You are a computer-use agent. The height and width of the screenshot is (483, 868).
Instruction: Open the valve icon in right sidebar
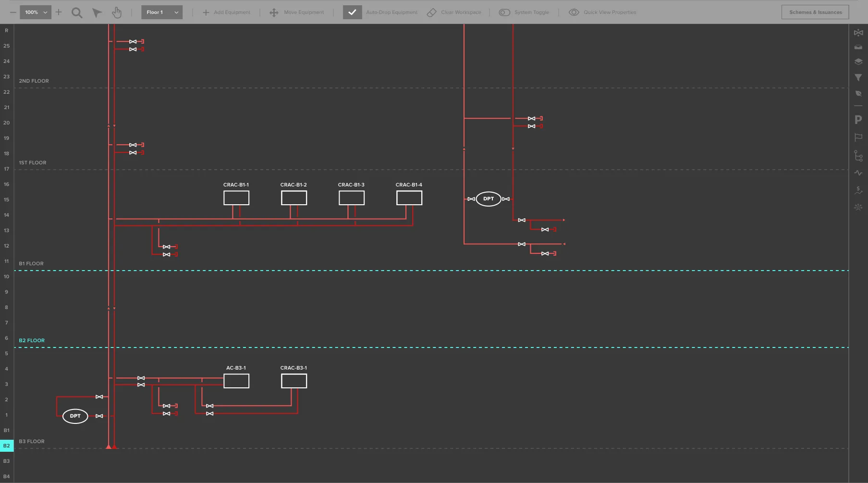click(x=858, y=33)
